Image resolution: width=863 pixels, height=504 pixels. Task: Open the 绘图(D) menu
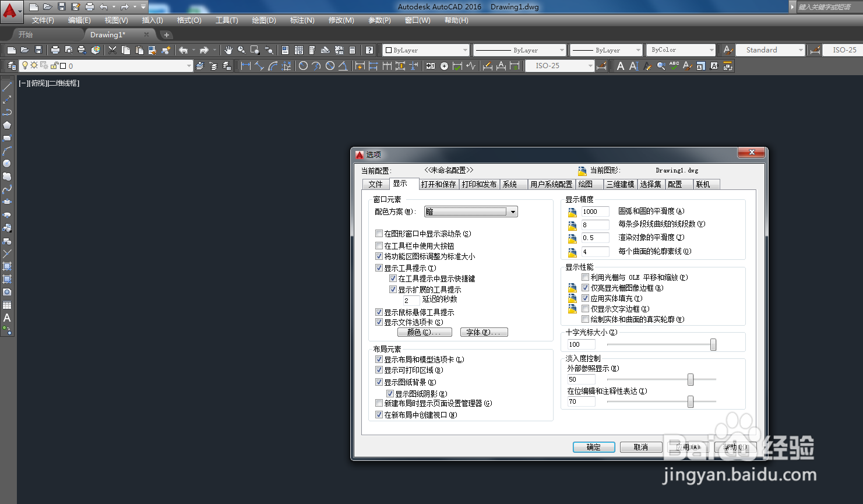tap(264, 20)
